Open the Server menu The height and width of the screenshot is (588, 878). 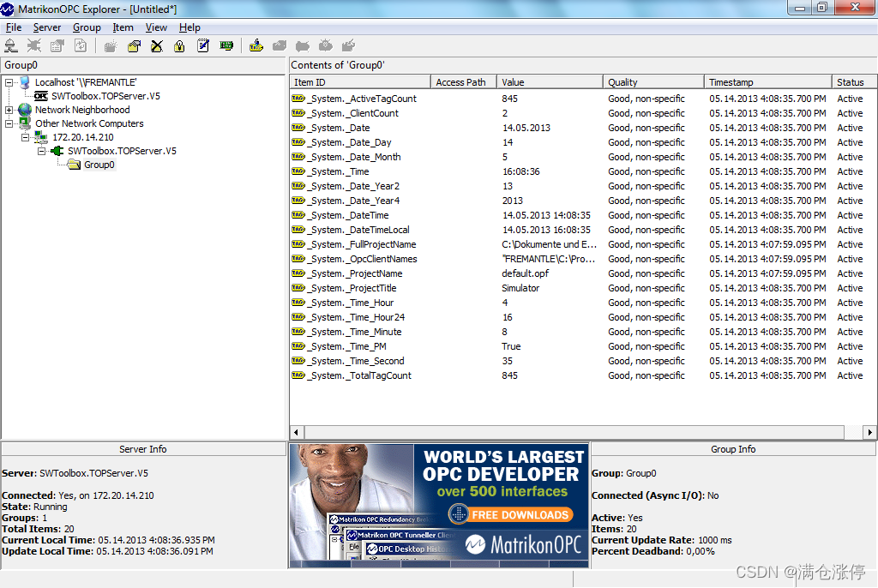[x=47, y=27]
